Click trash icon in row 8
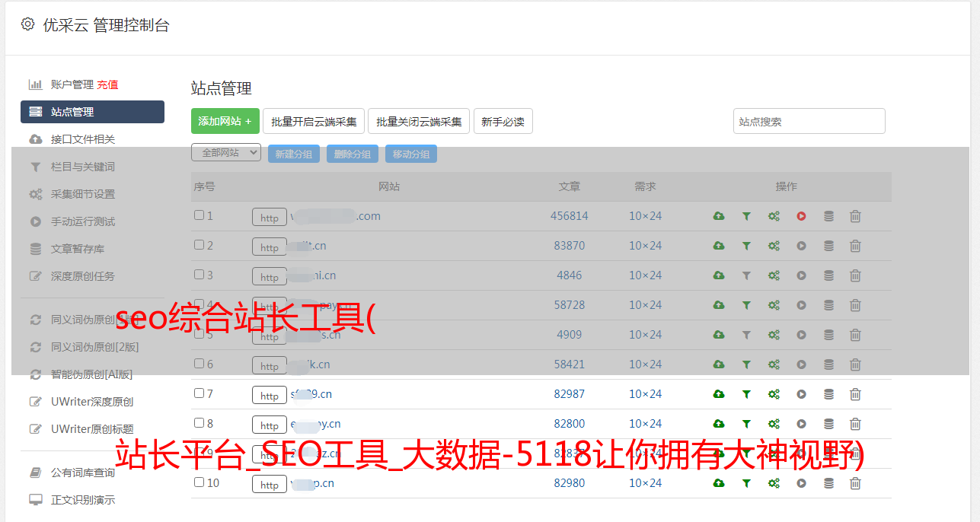 855,424
